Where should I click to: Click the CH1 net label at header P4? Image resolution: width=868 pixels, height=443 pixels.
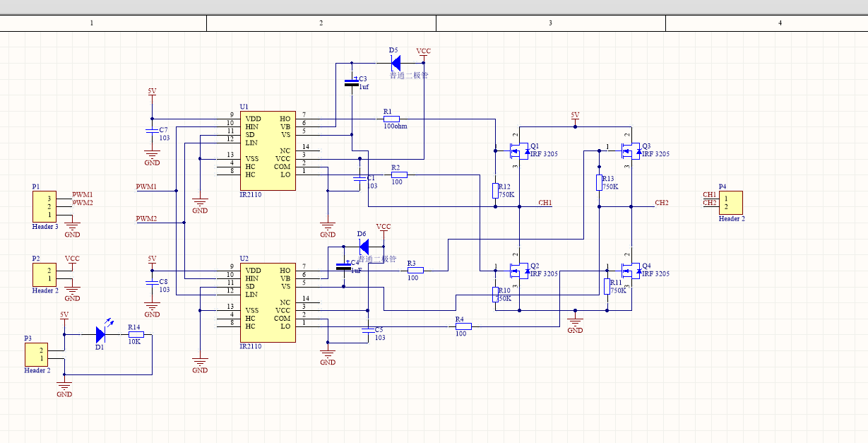[x=710, y=194]
